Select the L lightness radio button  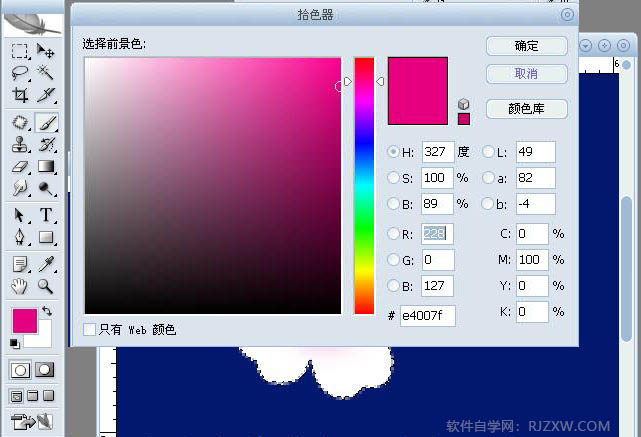(488, 152)
